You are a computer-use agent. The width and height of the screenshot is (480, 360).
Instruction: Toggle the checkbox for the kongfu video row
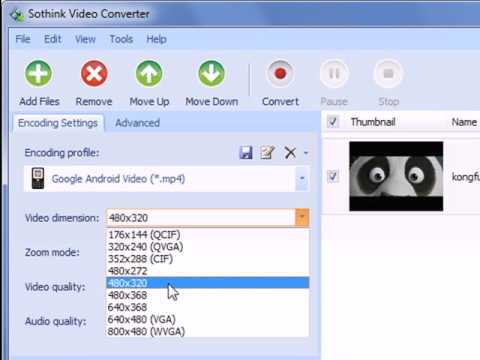[333, 176]
